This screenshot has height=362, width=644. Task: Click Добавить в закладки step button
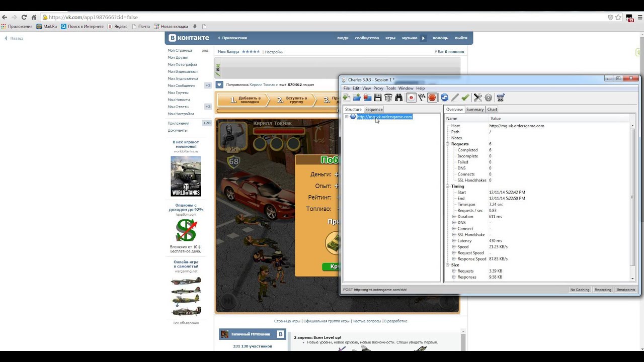246,100
